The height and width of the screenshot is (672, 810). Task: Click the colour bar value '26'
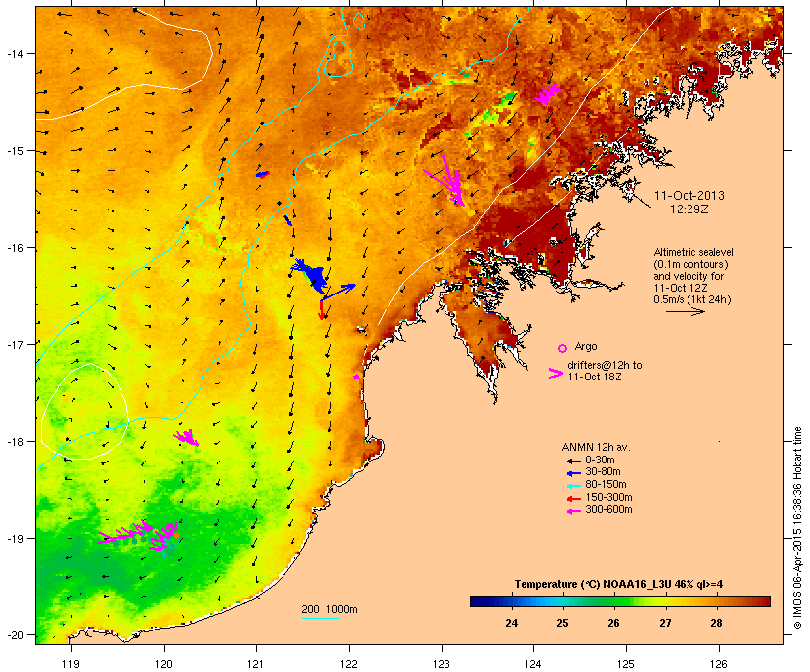click(613, 623)
